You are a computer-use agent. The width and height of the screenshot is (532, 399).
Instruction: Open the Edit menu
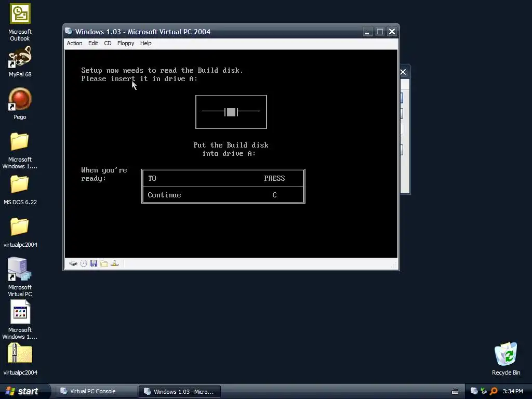[93, 44]
